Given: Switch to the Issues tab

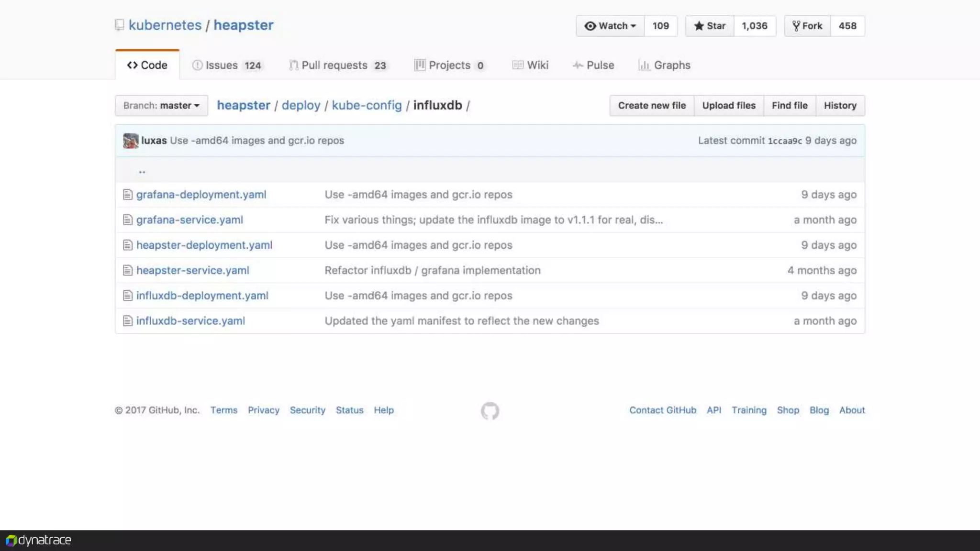Looking at the screenshot, I should [x=227, y=65].
